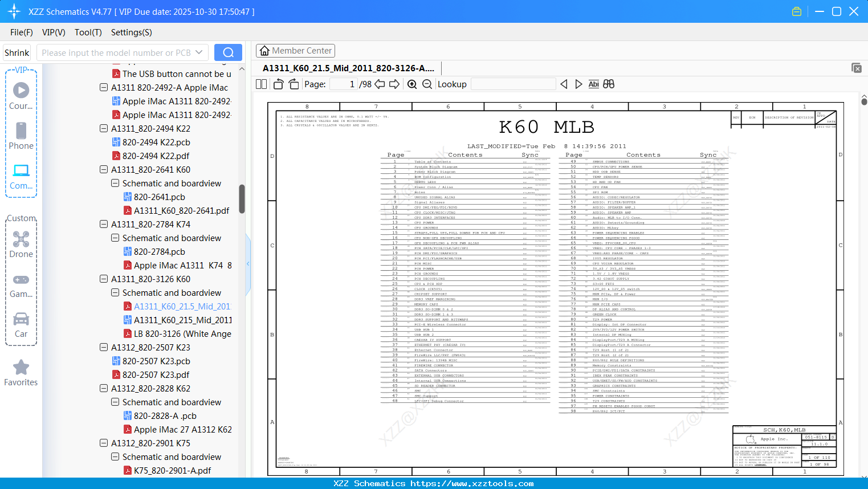
Task: Click the Lookup text field
Action: [x=514, y=84]
